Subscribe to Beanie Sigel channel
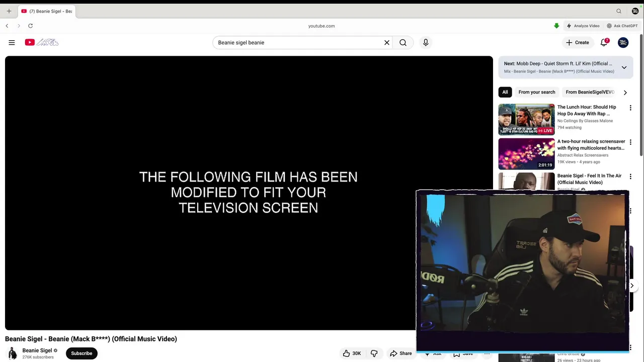Image resolution: width=644 pixels, height=362 pixels. pyautogui.click(x=82, y=353)
